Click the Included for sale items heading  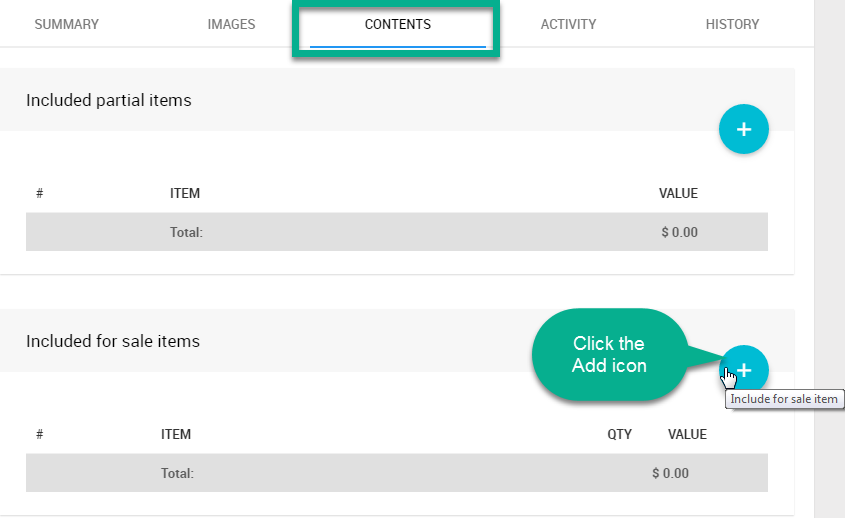[x=113, y=341]
